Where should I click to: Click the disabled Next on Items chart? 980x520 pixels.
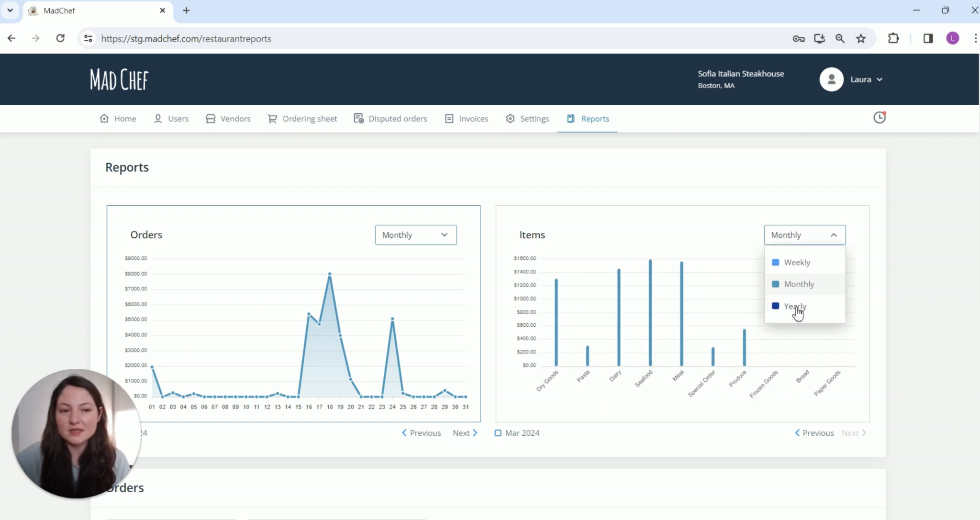point(854,433)
